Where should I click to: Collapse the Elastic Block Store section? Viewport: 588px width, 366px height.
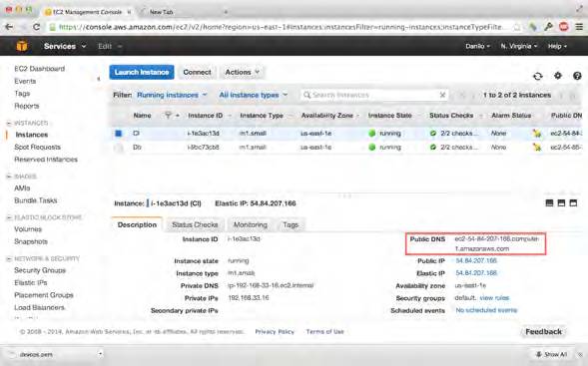click(x=9, y=217)
